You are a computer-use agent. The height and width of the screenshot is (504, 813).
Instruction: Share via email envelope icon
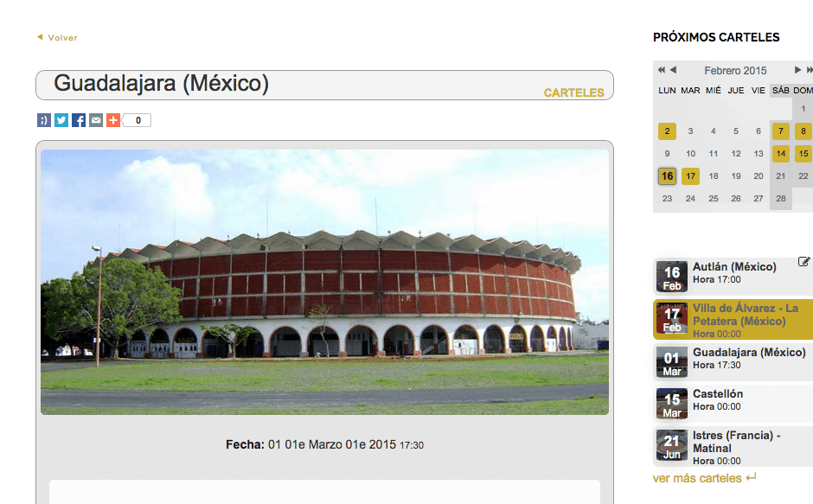pos(96,120)
